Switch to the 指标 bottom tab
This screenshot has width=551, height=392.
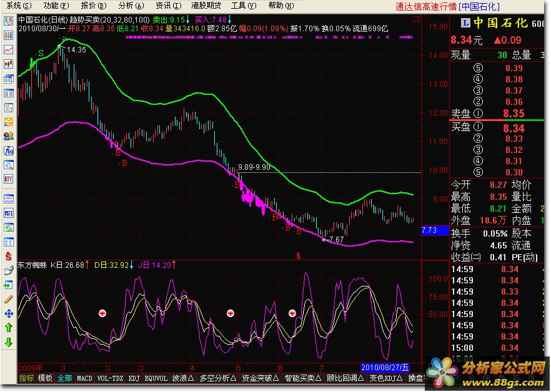click(x=26, y=378)
